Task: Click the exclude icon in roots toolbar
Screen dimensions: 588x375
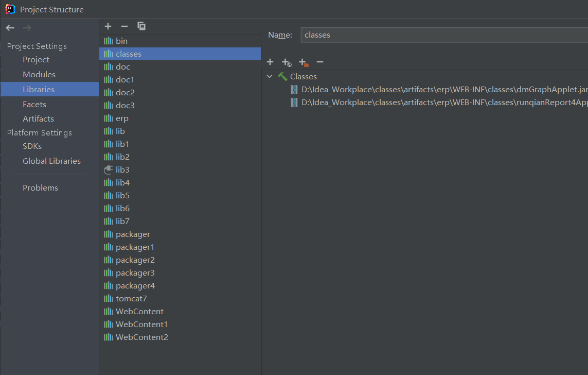Action: [x=304, y=62]
